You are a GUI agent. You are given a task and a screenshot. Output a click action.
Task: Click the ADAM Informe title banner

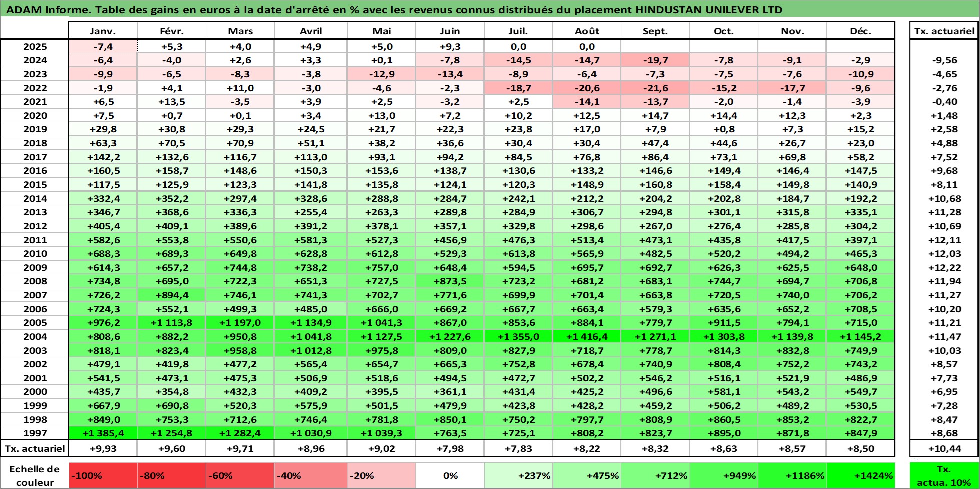click(x=490, y=9)
